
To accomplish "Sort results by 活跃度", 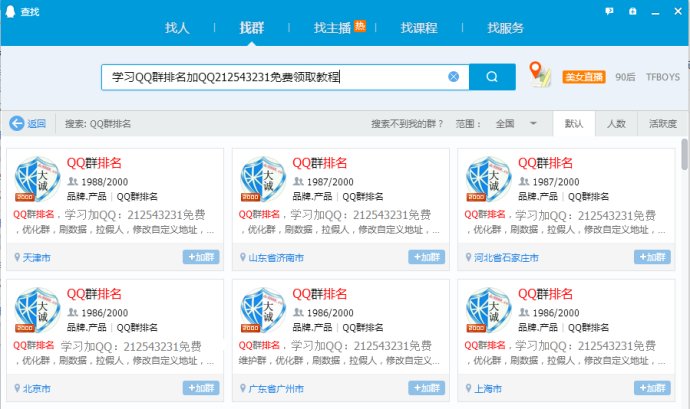I will 662,124.
